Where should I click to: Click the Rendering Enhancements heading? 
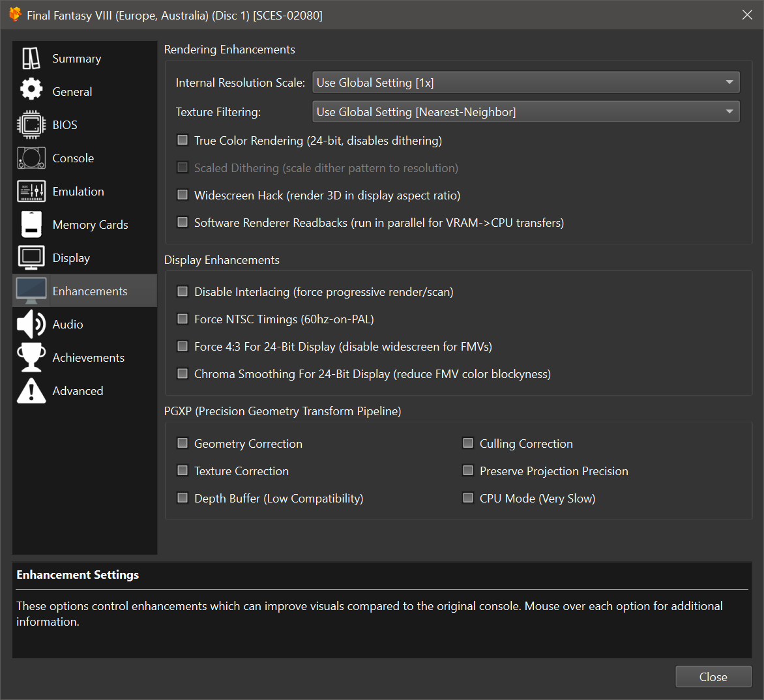(x=229, y=50)
